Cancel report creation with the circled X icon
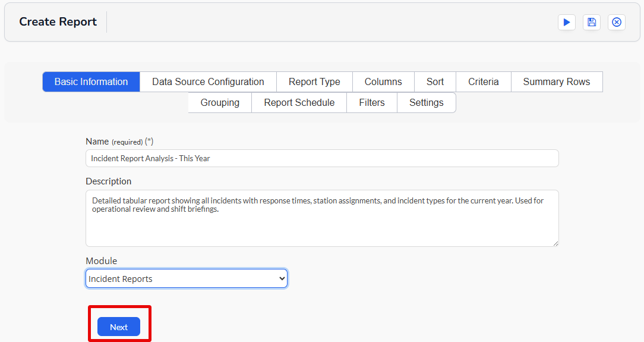The height and width of the screenshot is (342, 644). 617,22
